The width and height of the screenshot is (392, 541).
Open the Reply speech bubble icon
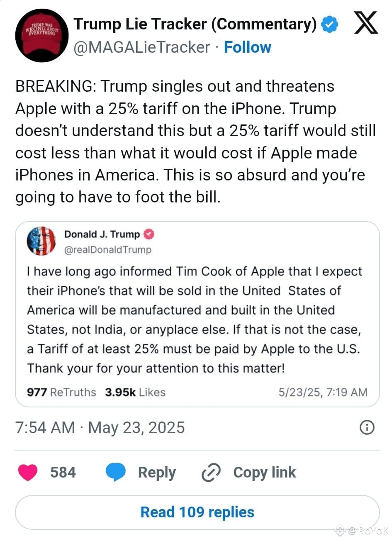coord(116,472)
